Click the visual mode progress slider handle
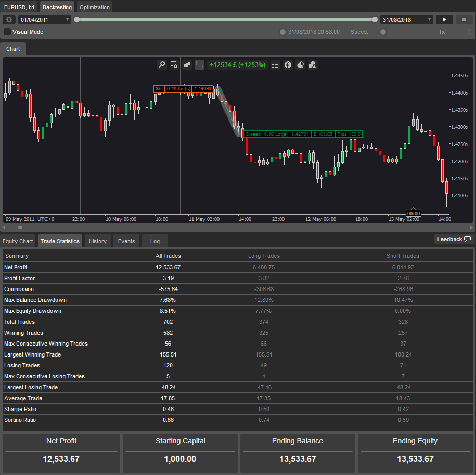This screenshot has width=476, height=475. 282,32
